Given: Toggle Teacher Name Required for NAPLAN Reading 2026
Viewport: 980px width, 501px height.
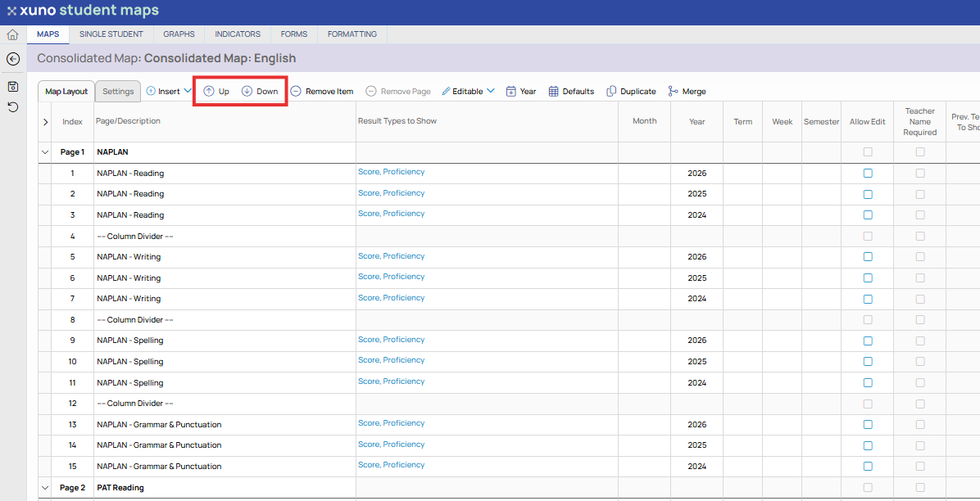Looking at the screenshot, I should (x=920, y=174).
